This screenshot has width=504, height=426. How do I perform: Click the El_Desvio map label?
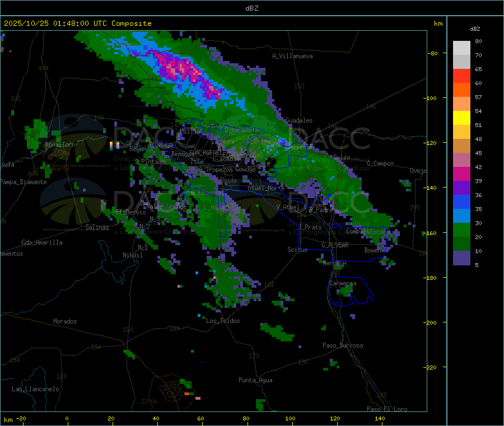(130, 212)
